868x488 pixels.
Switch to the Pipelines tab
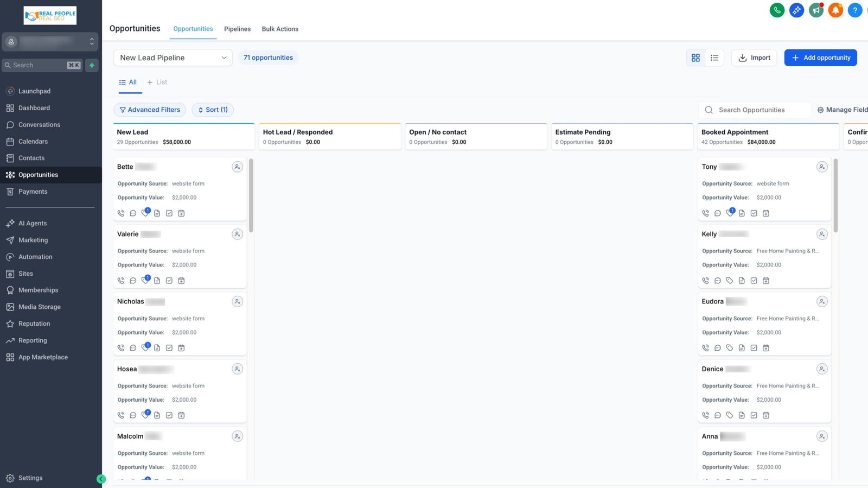click(237, 29)
